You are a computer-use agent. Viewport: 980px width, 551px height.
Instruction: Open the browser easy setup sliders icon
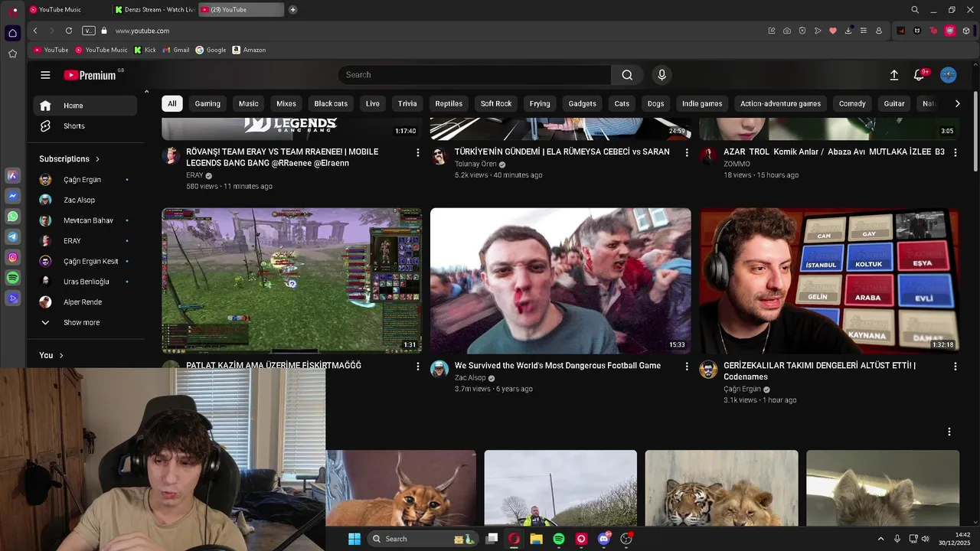click(864, 31)
